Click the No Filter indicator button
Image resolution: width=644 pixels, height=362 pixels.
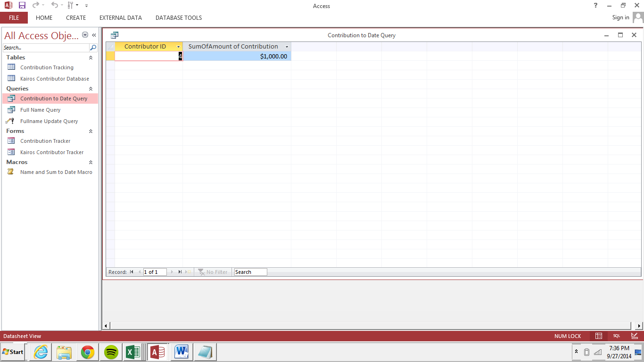(x=213, y=272)
